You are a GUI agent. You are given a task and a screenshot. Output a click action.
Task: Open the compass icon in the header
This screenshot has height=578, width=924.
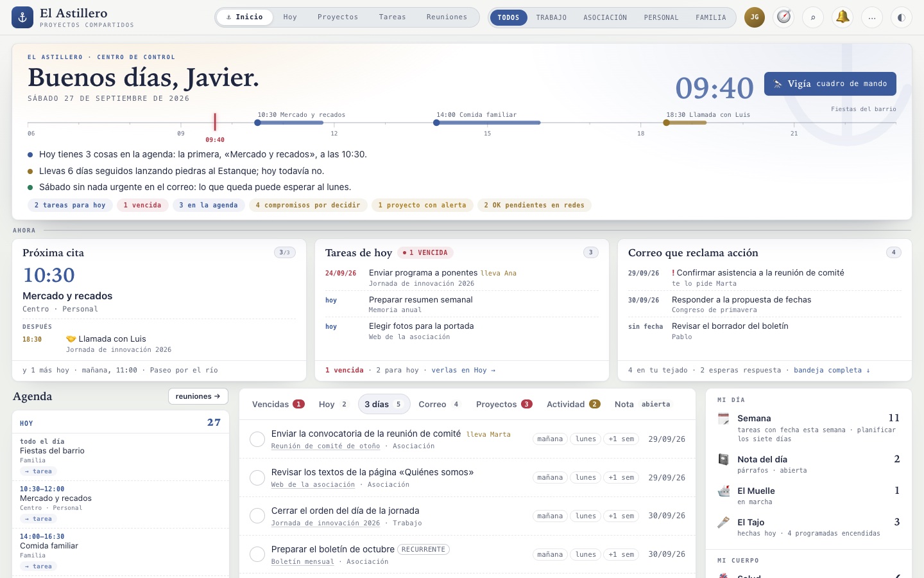784,17
